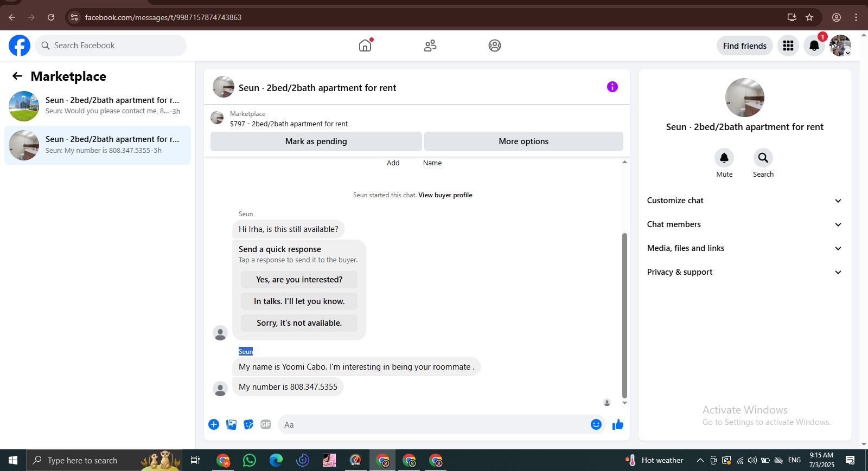
Task: Open volume control in system tray
Action: (752, 461)
